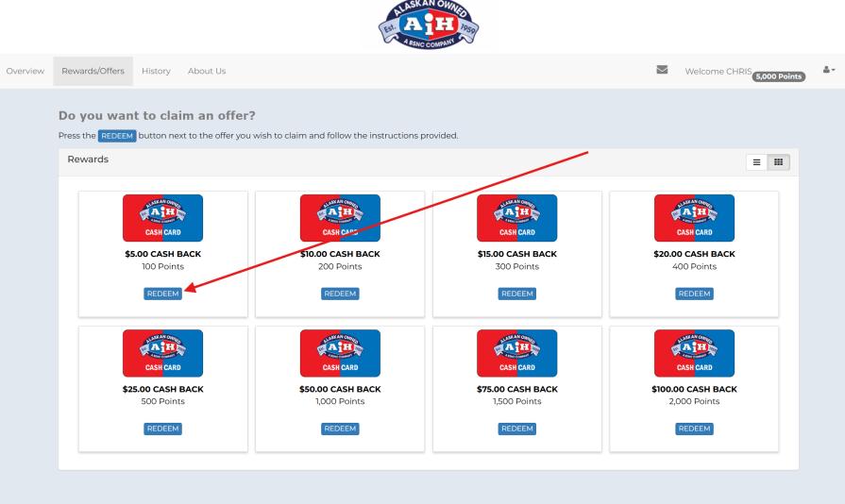Click the '300 Points' text
Screen dimensions: 845x504
[x=516, y=266]
